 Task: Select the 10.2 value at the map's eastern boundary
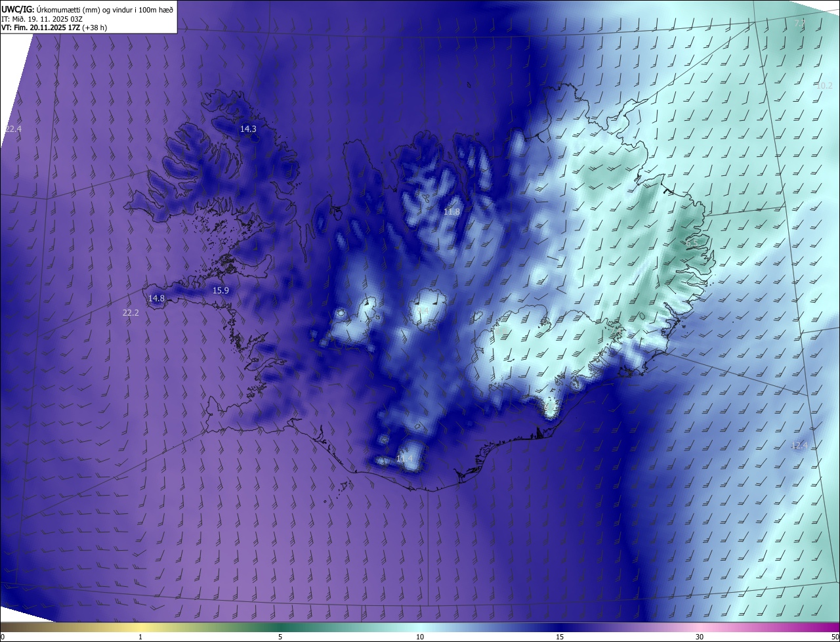click(x=824, y=86)
